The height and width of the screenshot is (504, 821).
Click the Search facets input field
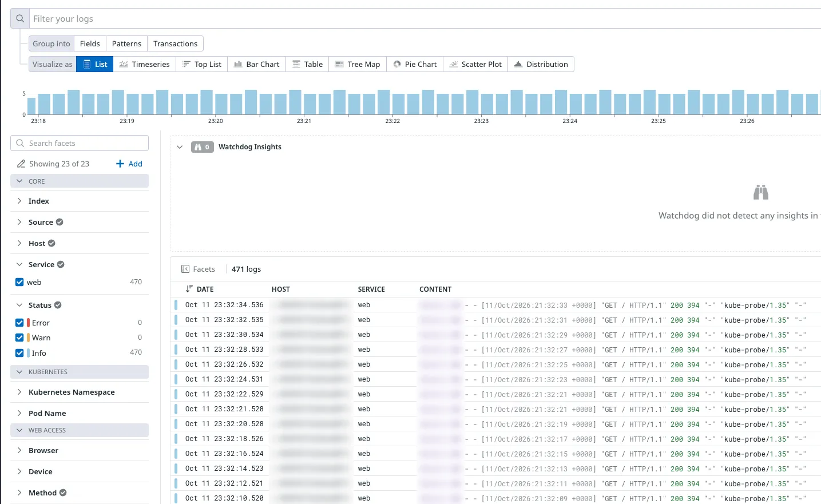[80, 143]
